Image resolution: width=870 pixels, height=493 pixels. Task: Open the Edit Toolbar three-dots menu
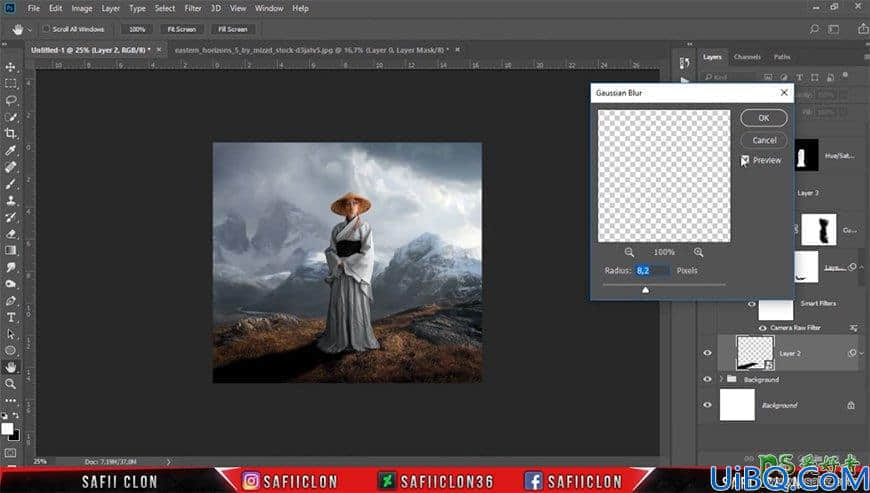point(11,400)
